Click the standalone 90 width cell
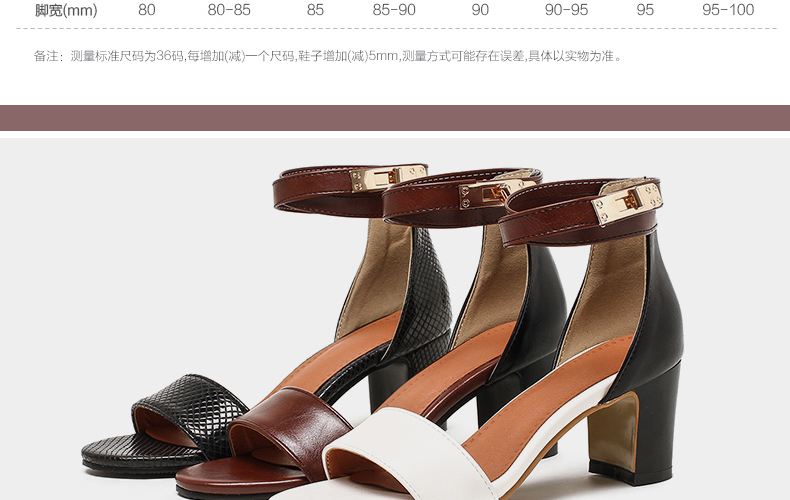The image size is (790, 500). point(480,11)
